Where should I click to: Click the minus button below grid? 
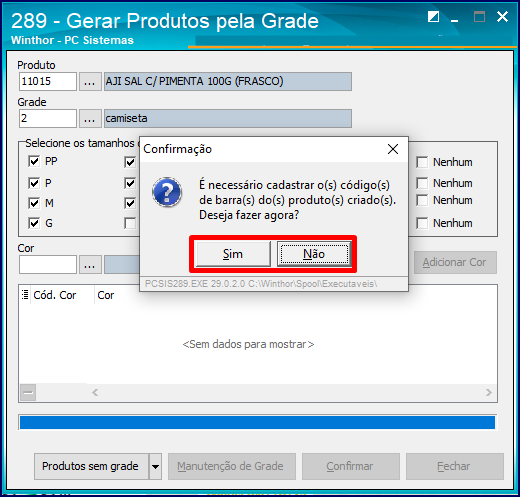click(x=28, y=392)
